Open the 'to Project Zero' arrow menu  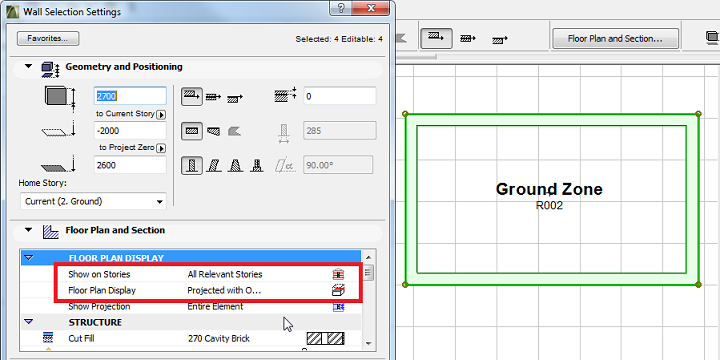click(x=161, y=148)
